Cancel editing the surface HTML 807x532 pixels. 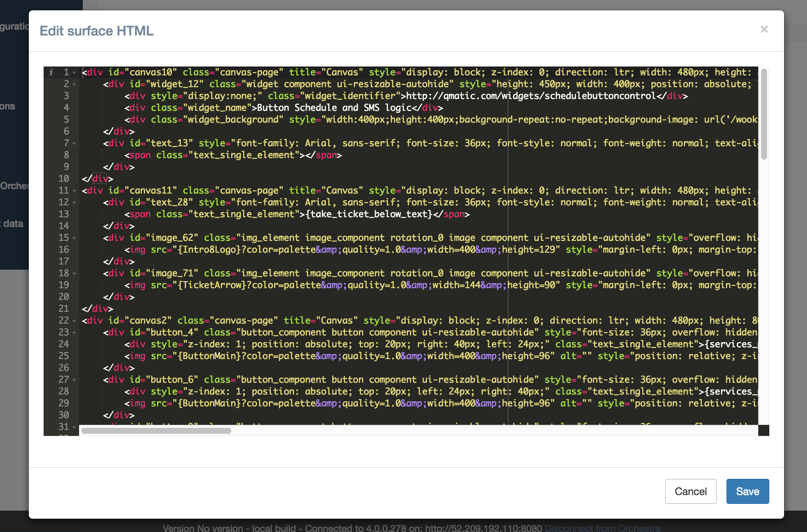click(x=690, y=491)
